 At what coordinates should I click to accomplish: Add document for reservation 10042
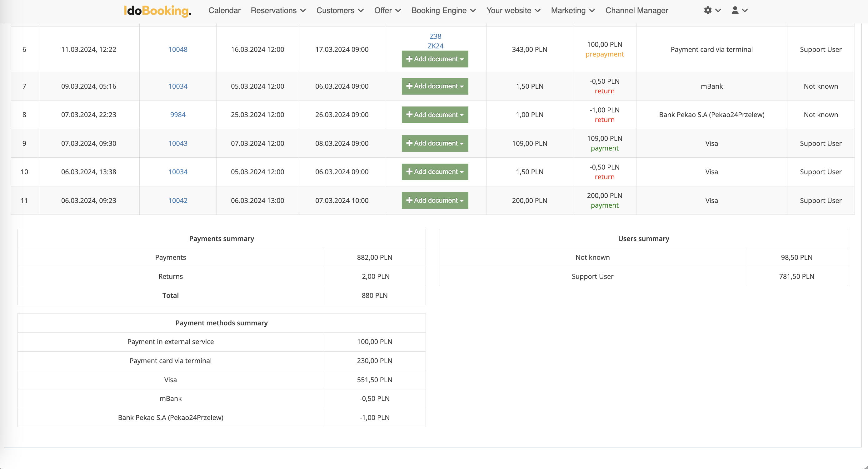435,200
